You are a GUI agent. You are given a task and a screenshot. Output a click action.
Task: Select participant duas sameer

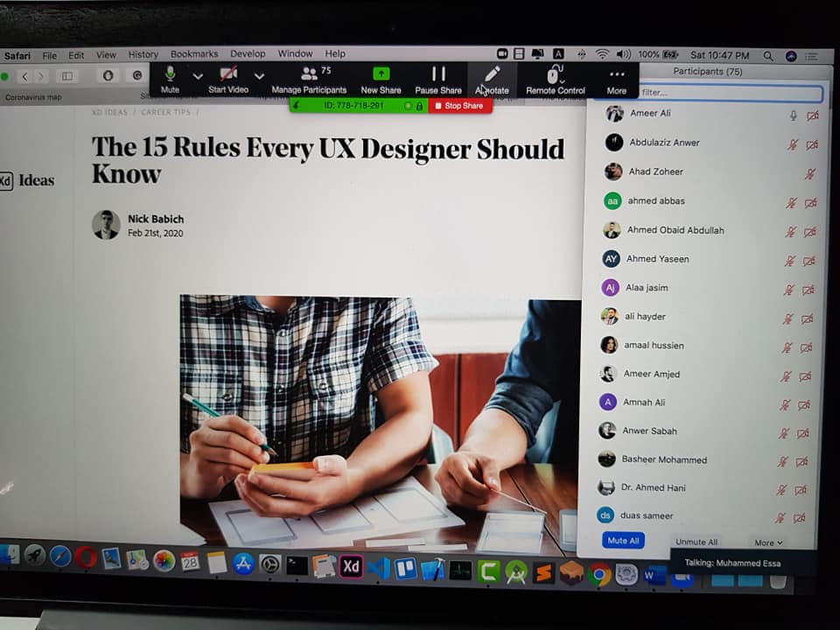pyautogui.click(x=647, y=515)
